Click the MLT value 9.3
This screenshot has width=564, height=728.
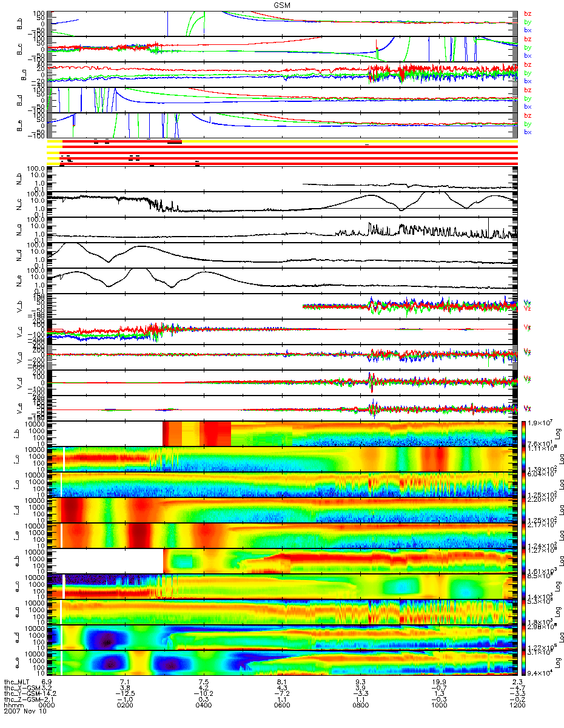[361, 682]
